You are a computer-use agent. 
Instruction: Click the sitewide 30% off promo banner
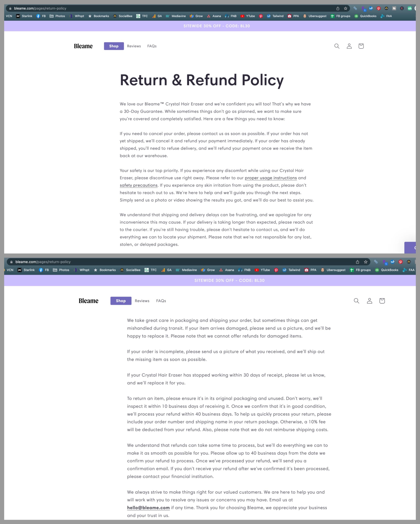click(x=210, y=26)
